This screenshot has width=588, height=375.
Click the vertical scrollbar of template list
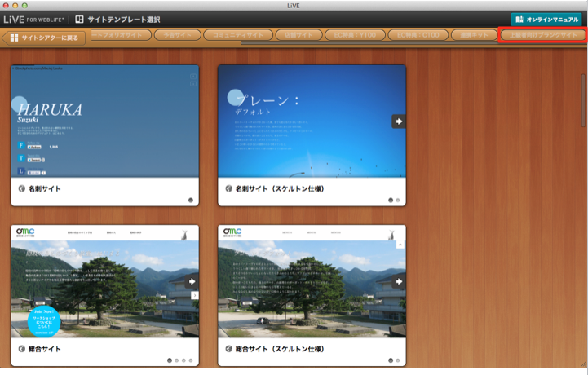[x=583, y=100]
